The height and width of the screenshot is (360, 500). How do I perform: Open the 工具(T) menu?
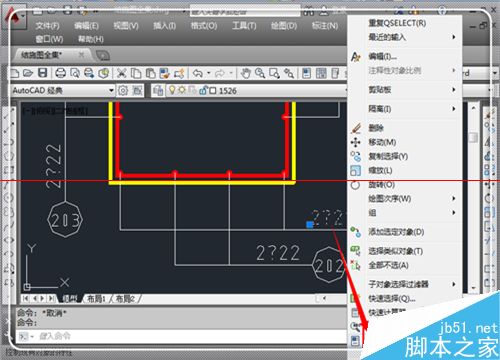(244, 26)
